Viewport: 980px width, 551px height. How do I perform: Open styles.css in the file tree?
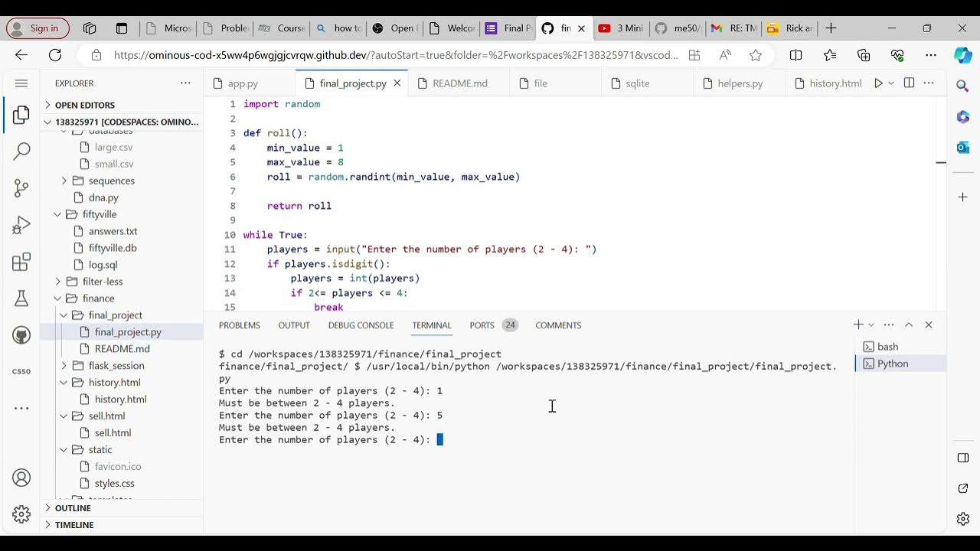[114, 484]
